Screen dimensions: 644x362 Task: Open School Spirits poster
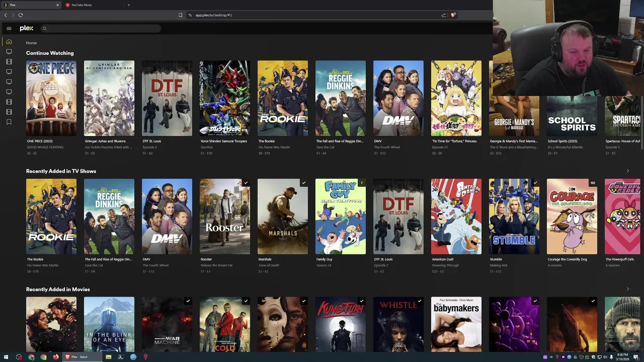pos(572,116)
